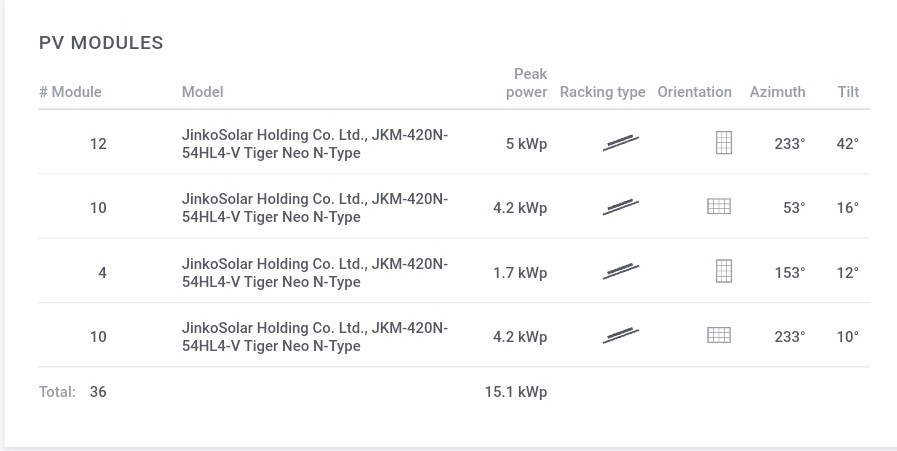Select the JinkoSolar model text in first row
The image size is (897, 451).
pos(315,144)
